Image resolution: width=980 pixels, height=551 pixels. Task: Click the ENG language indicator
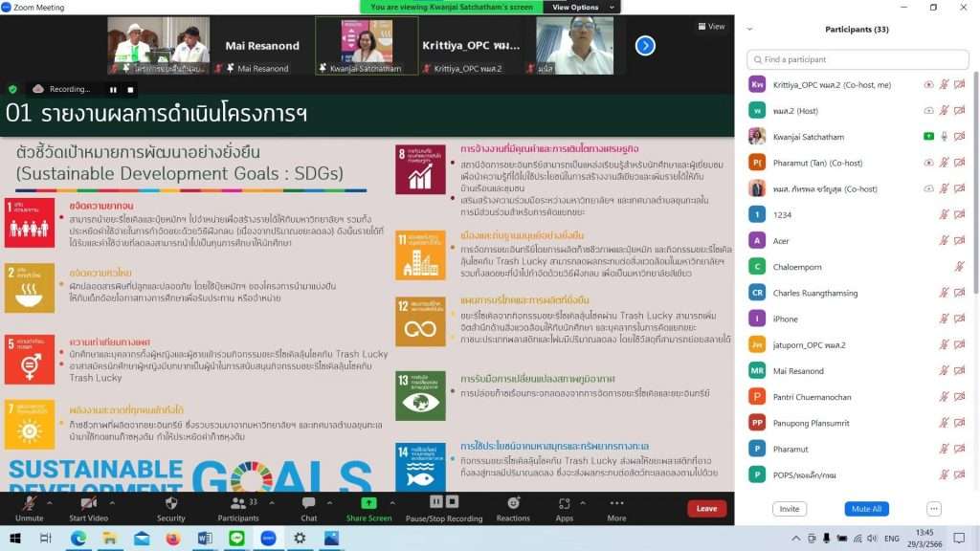[x=892, y=539]
